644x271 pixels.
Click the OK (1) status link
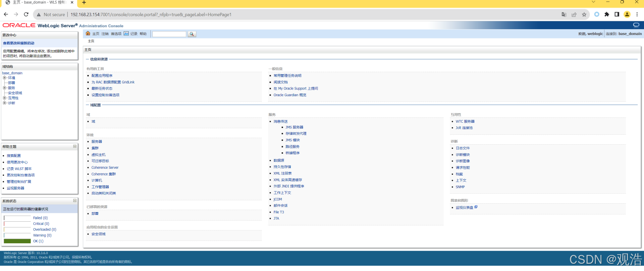[x=38, y=241]
